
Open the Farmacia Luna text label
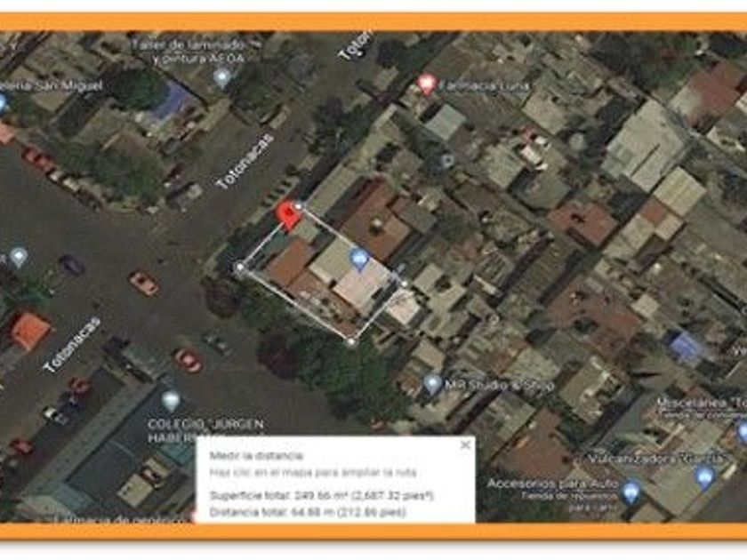[483, 86]
